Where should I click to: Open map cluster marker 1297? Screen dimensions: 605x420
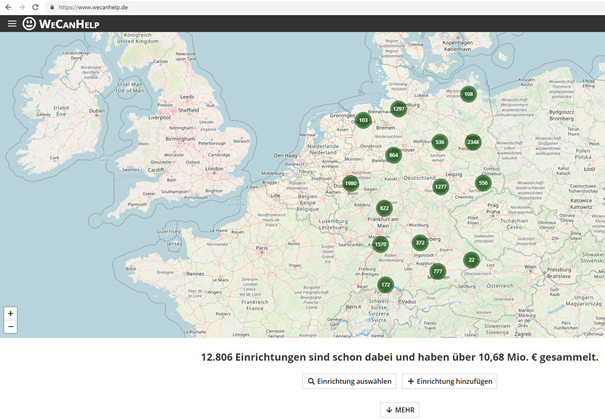(398, 108)
